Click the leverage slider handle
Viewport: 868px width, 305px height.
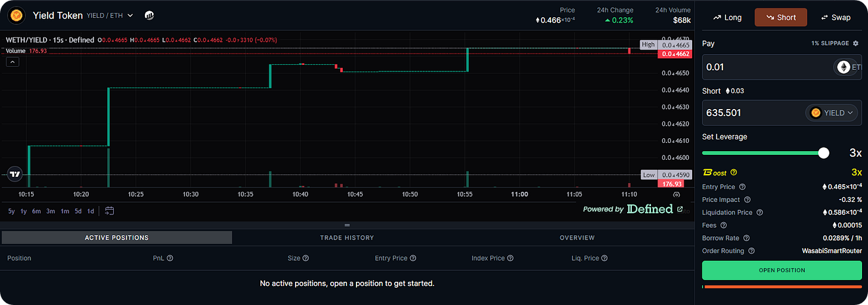pyautogui.click(x=823, y=153)
